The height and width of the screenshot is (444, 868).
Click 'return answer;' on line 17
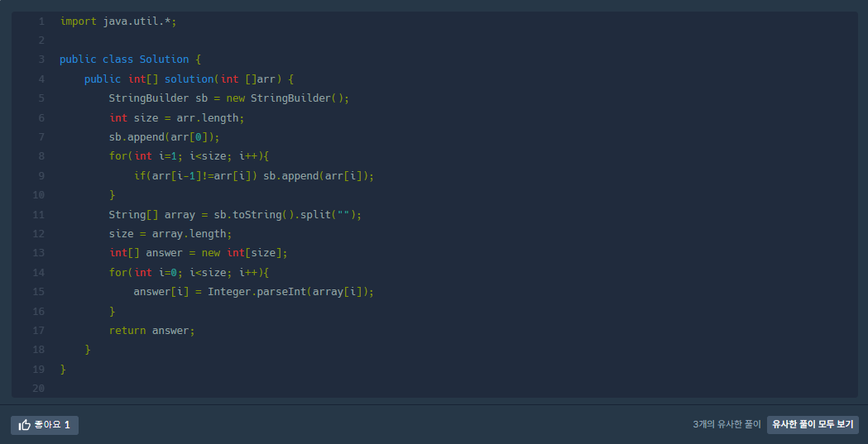[x=151, y=331]
